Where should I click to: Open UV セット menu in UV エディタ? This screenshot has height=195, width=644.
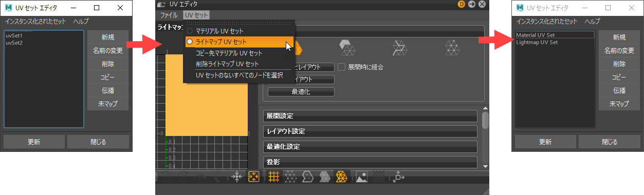[196, 15]
